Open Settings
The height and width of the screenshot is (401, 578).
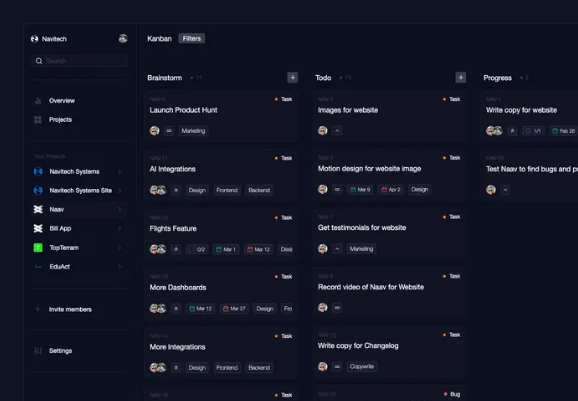(60, 351)
